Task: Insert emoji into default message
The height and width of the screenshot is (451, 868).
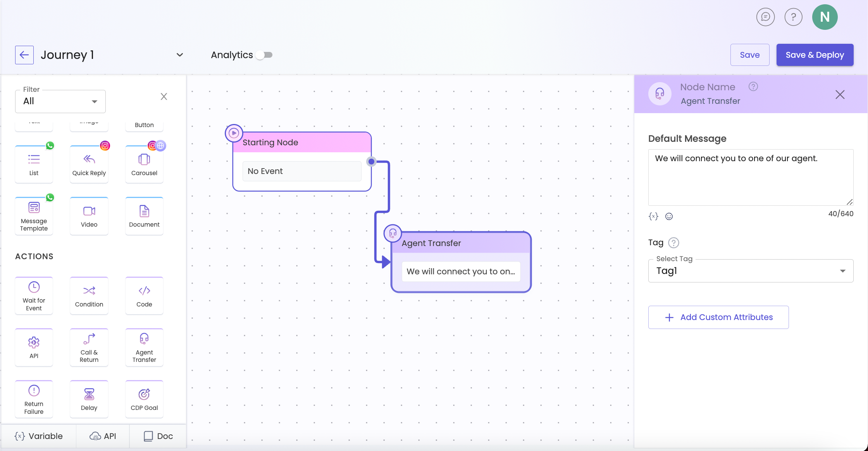Action: pos(669,217)
